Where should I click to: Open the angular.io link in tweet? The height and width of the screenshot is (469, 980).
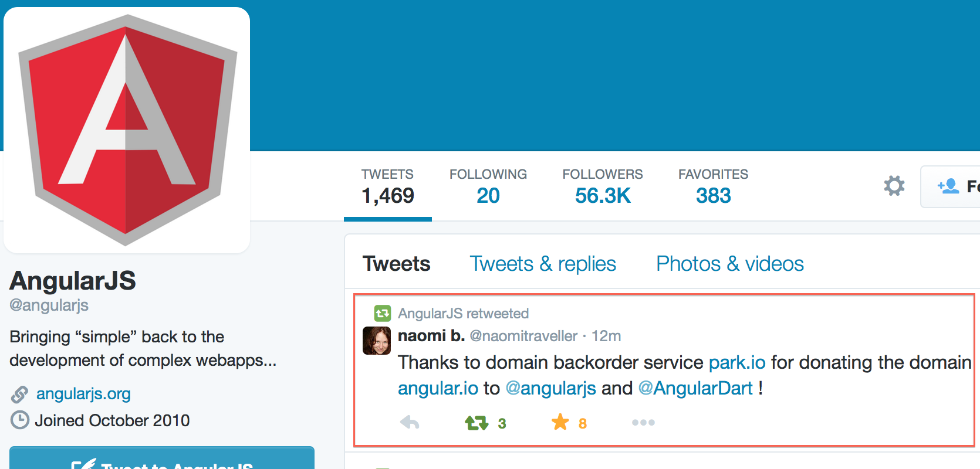tap(438, 388)
